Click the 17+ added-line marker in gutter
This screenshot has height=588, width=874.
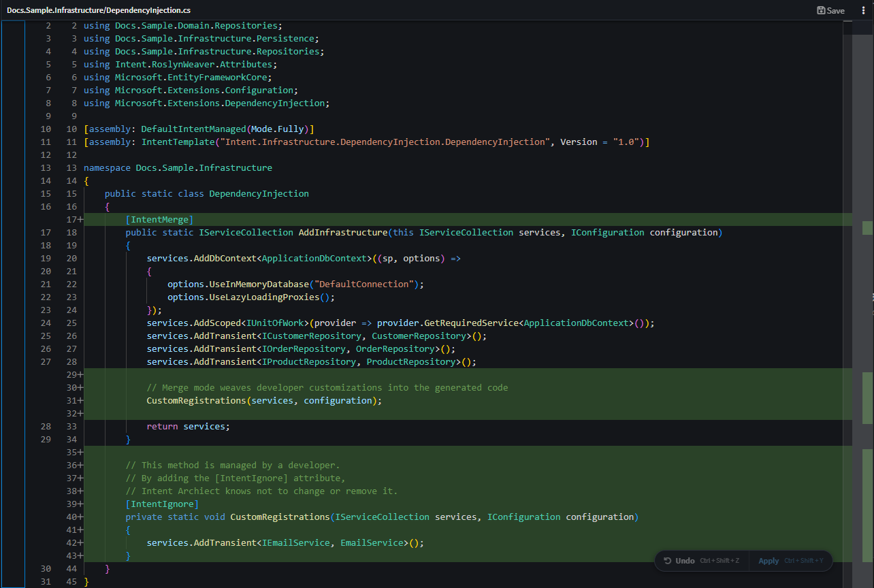tap(74, 219)
